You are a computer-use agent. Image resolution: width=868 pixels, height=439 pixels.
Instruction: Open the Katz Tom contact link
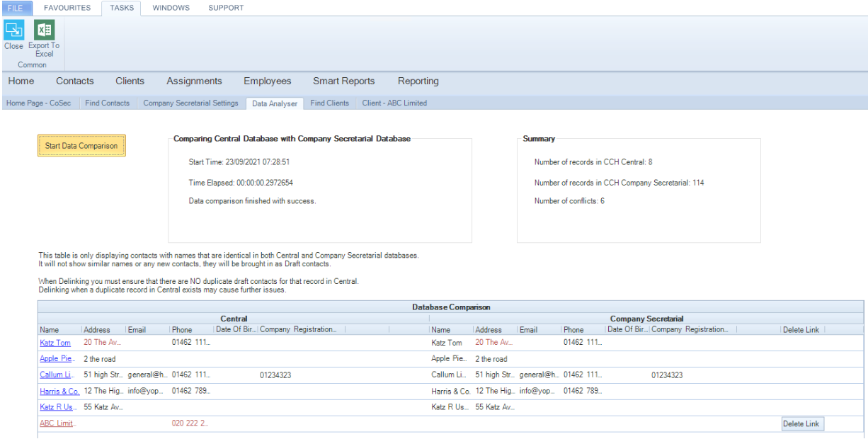[x=55, y=343]
